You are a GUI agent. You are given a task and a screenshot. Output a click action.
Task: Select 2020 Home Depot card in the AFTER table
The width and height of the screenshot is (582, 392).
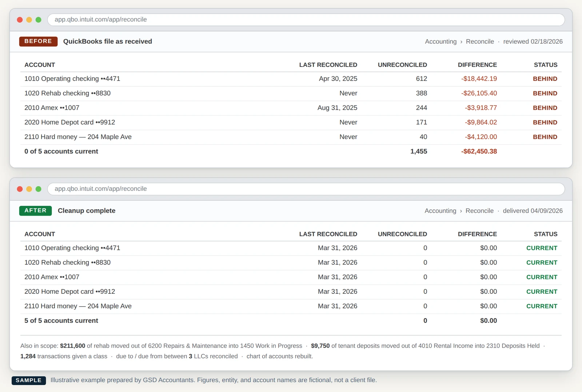[69, 291]
